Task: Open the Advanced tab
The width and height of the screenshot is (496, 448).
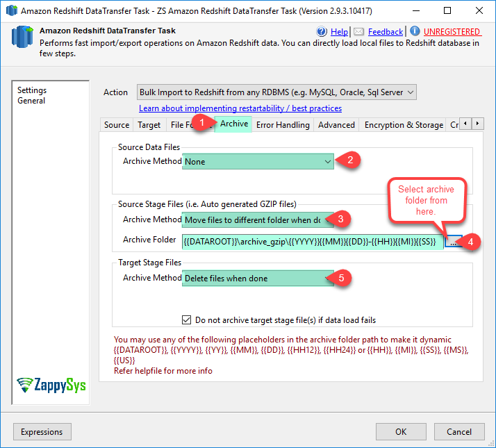Action: click(x=336, y=124)
